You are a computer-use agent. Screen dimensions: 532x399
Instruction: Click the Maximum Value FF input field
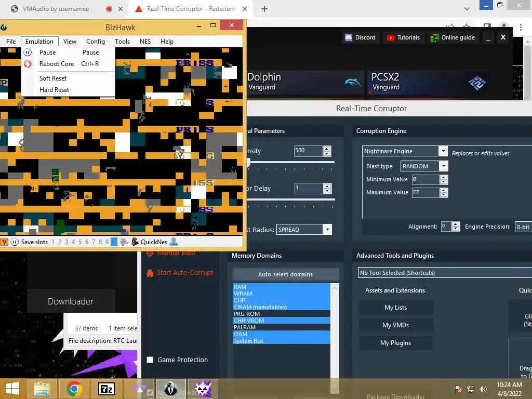click(x=426, y=192)
